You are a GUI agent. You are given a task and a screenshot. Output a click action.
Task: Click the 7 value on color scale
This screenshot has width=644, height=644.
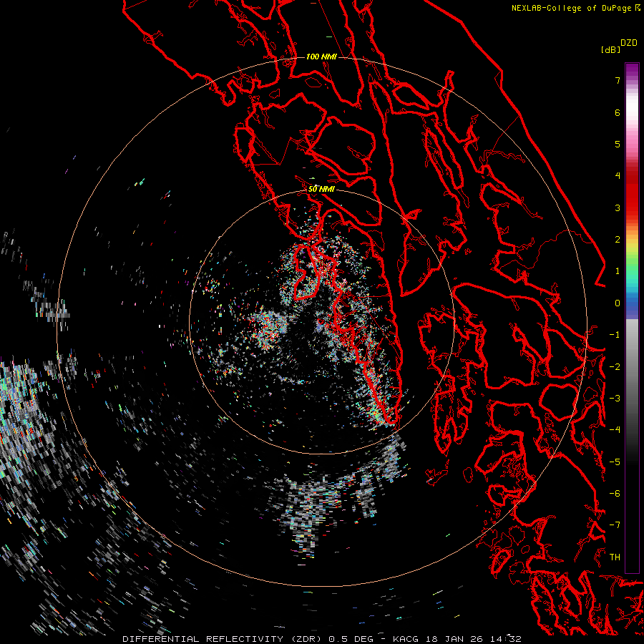pos(618,80)
